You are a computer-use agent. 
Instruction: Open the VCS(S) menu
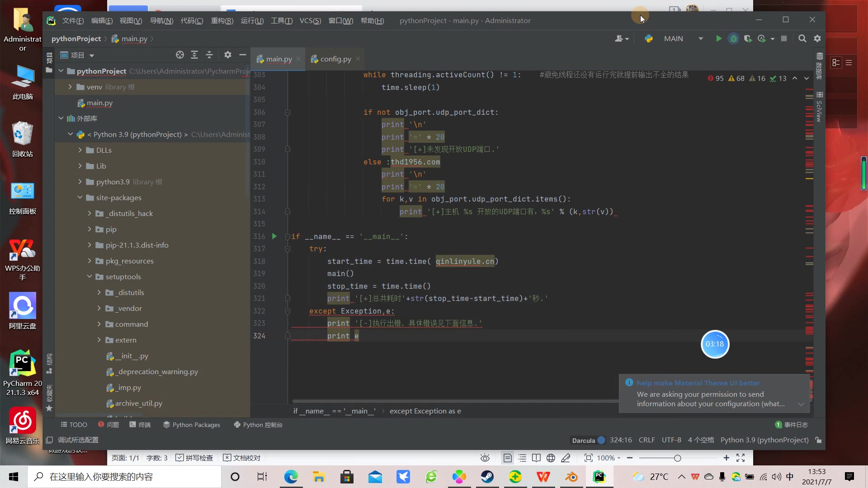[x=310, y=21]
